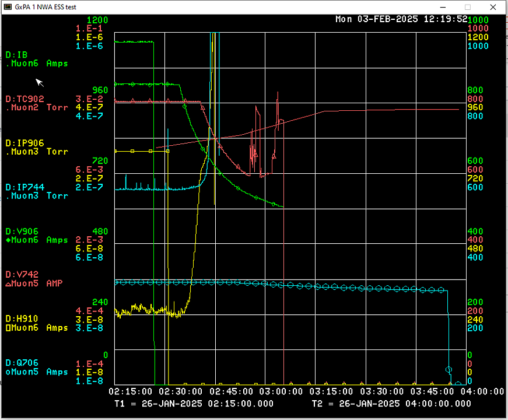This screenshot has width=508, height=420.
Task: Click the green 240 left axis value
Action: (100, 302)
